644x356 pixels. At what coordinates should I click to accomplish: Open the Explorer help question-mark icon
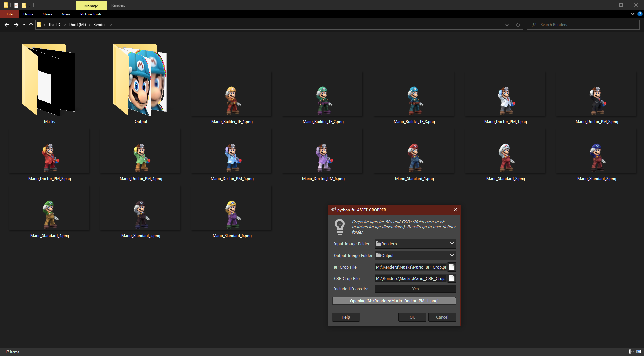[640, 14]
